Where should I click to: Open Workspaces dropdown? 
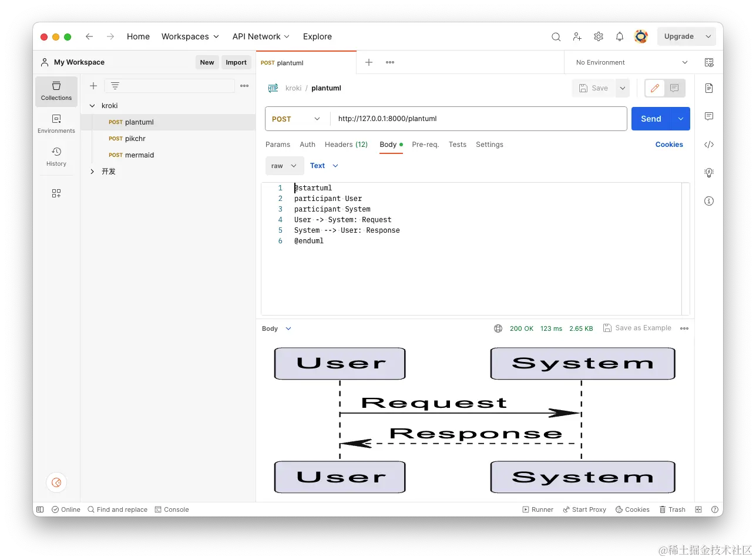(x=190, y=36)
